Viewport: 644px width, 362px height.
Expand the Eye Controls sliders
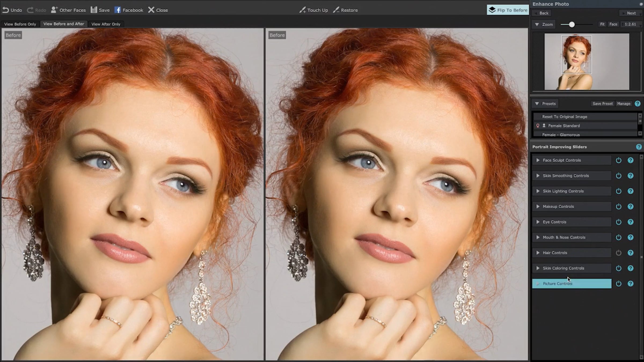(538, 222)
